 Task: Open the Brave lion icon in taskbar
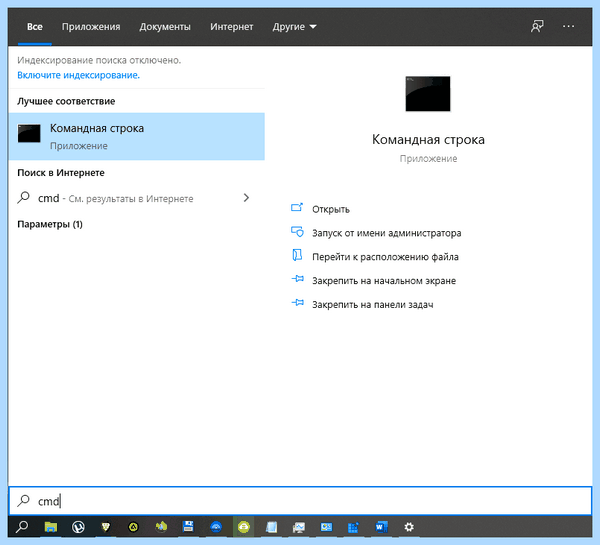tap(106, 527)
